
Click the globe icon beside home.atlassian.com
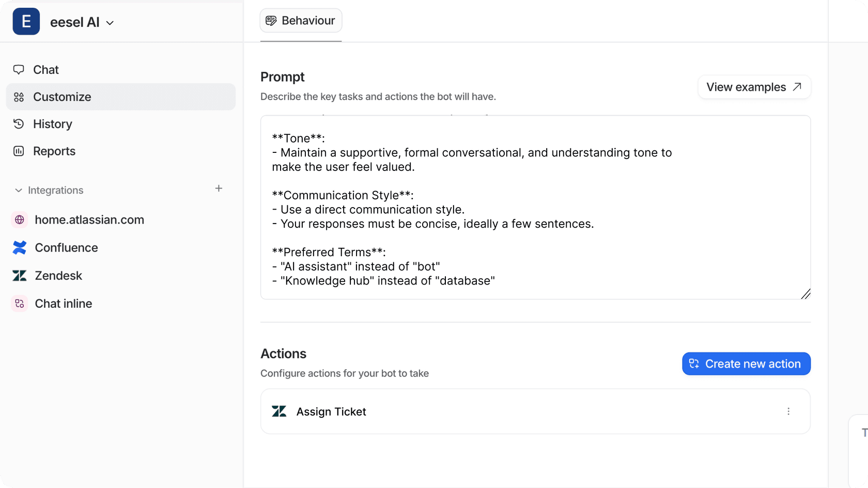tap(20, 219)
